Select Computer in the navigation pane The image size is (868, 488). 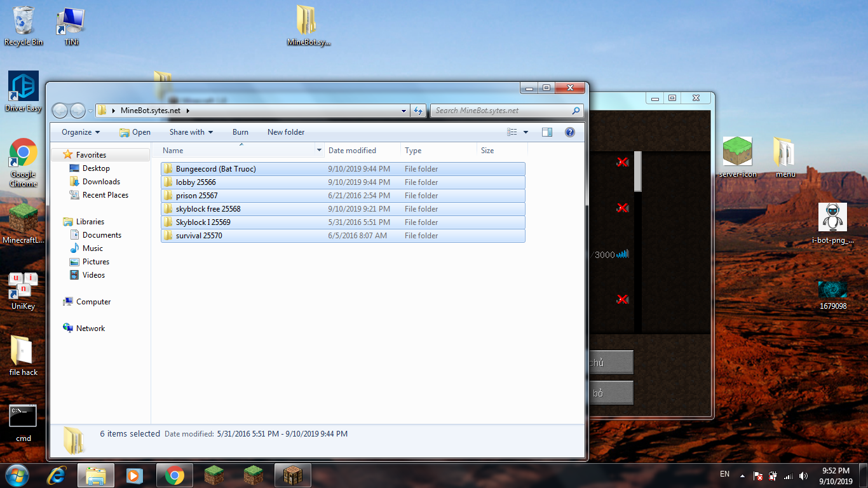(x=93, y=302)
